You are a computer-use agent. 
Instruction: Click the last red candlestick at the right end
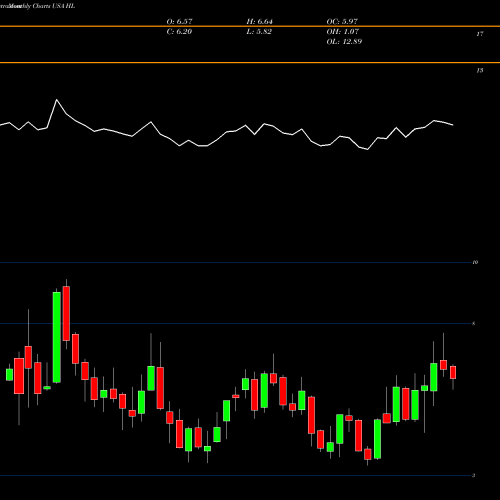453,372
